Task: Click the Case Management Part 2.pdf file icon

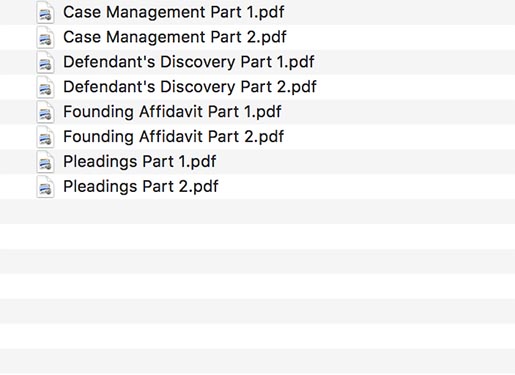Action: click(45, 37)
